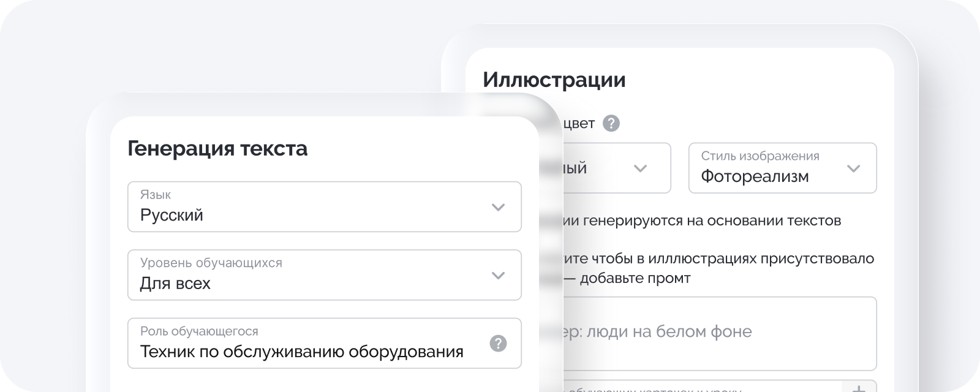Viewport: 980px width, 392px height.
Task: Expand the chevron on the Уровень обучающихся field
Action: [497, 275]
